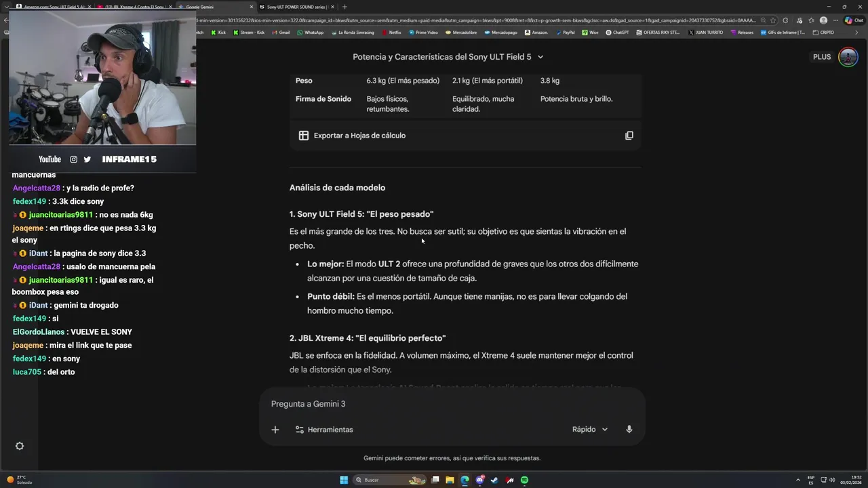The height and width of the screenshot is (488, 868).
Task: Open the volume and network tray icons
Action: coord(827,480)
